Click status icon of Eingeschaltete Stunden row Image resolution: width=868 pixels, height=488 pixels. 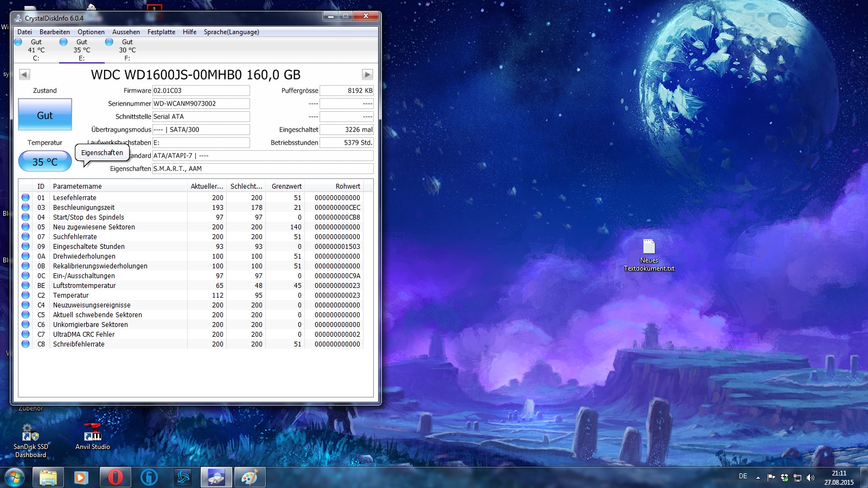click(x=25, y=246)
